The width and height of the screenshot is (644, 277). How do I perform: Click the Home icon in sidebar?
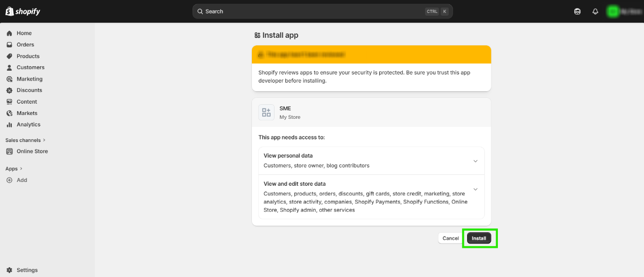9,33
